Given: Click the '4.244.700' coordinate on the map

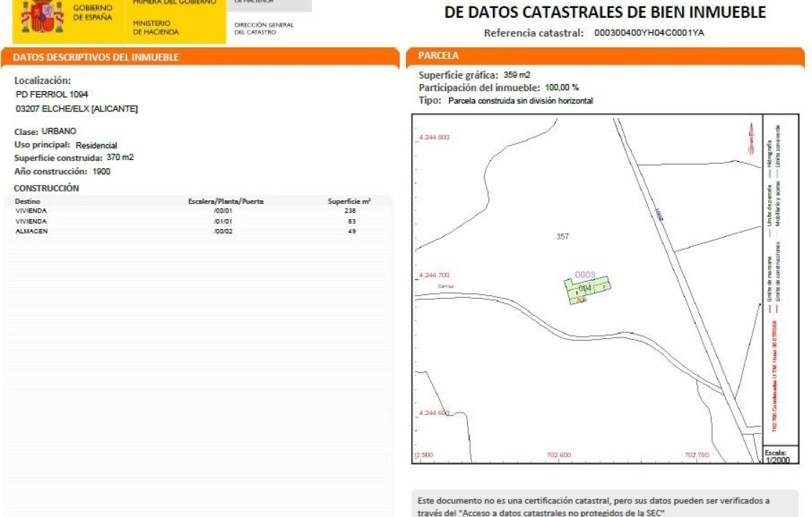Looking at the screenshot, I should [434, 275].
